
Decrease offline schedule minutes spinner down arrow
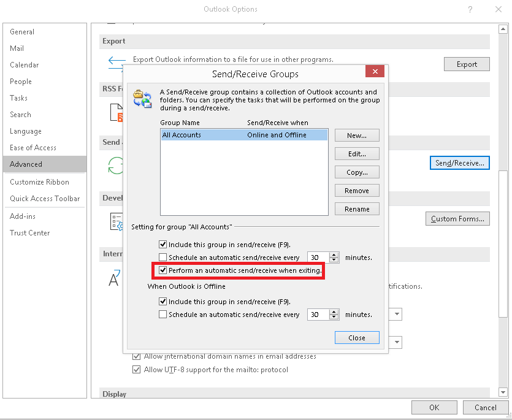[334, 317]
